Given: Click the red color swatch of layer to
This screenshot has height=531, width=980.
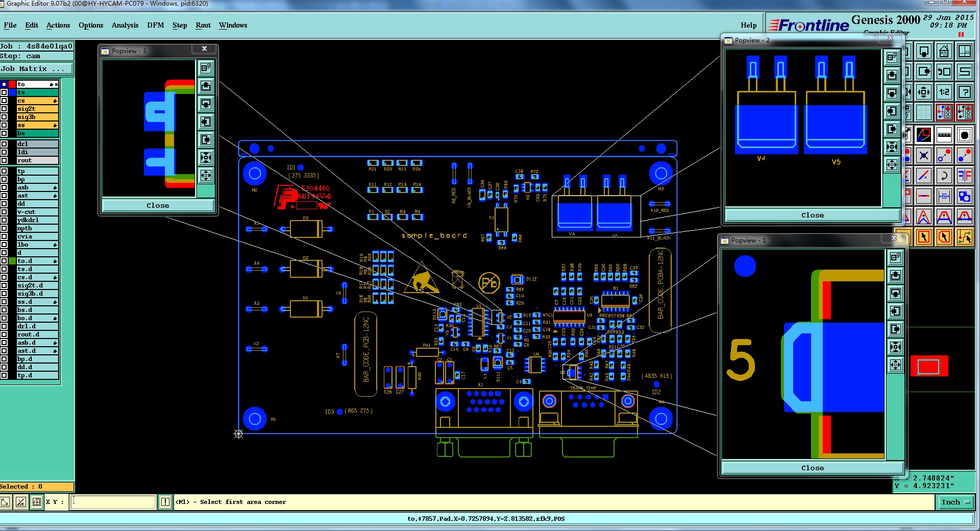Looking at the screenshot, I should pyautogui.click(x=12, y=84).
